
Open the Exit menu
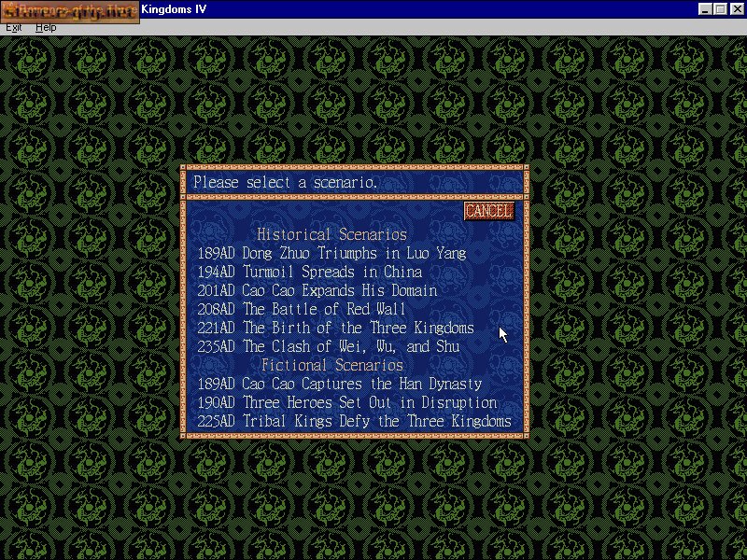pyautogui.click(x=13, y=28)
